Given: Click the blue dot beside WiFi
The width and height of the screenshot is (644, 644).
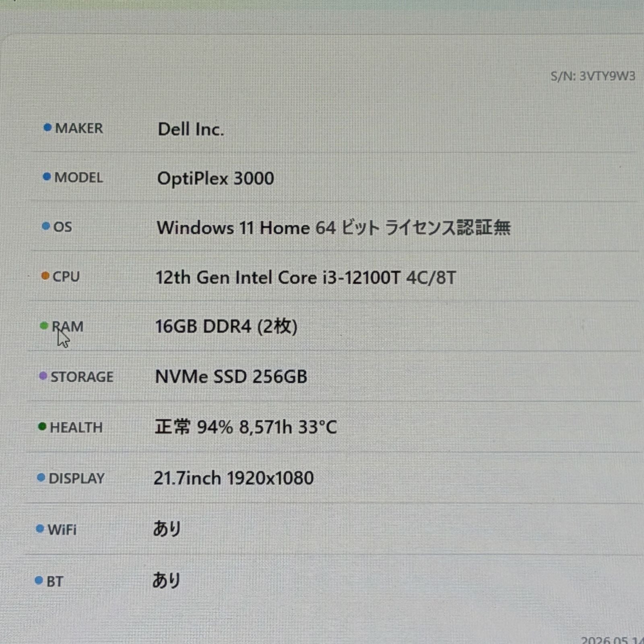Looking at the screenshot, I should click(40, 528).
